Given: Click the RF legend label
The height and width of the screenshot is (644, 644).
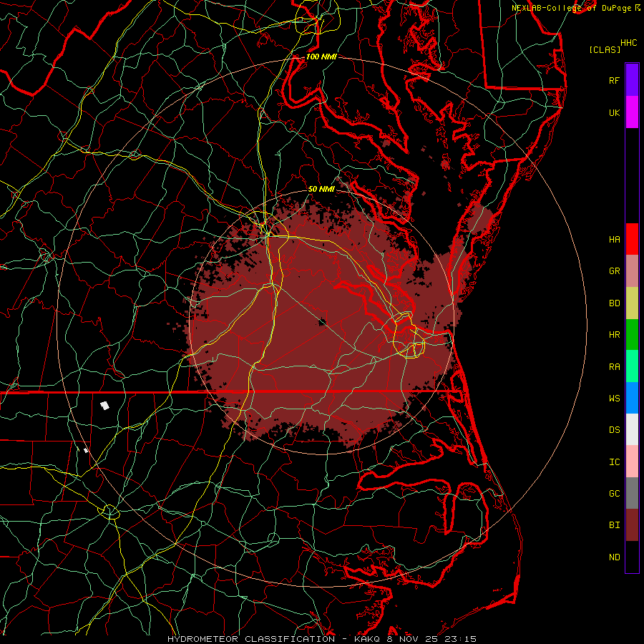Looking at the screenshot, I should tap(614, 80).
